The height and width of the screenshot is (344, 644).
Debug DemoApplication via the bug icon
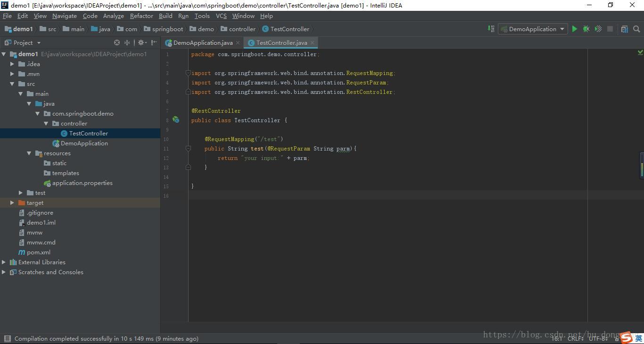point(586,29)
